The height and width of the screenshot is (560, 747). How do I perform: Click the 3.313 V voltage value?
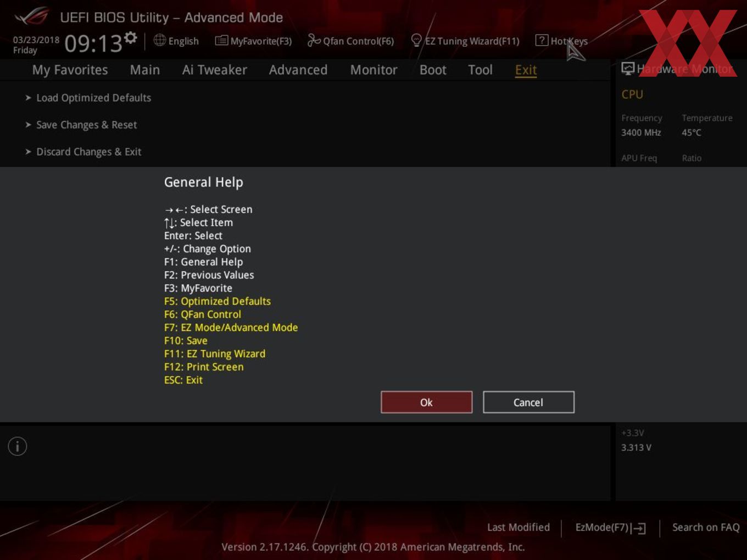point(636,447)
